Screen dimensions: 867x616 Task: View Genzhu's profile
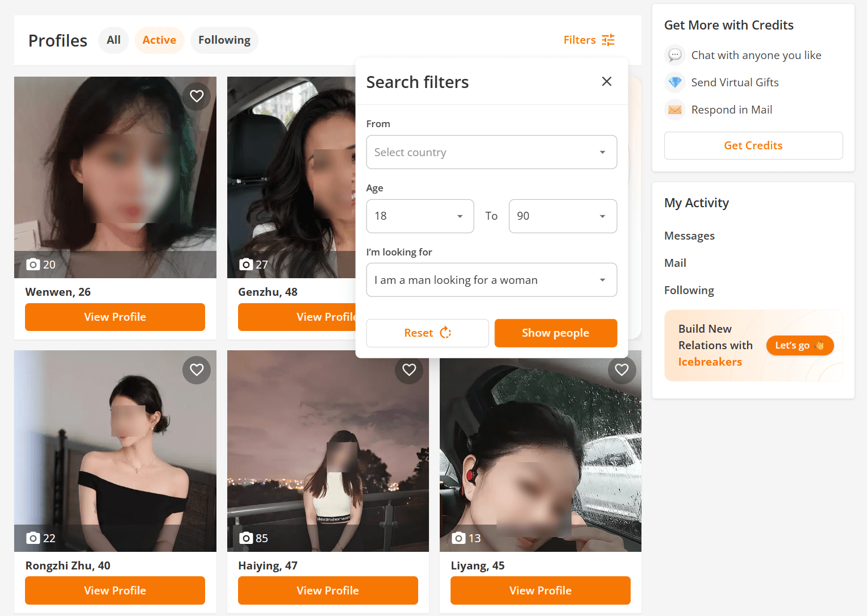click(297, 317)
